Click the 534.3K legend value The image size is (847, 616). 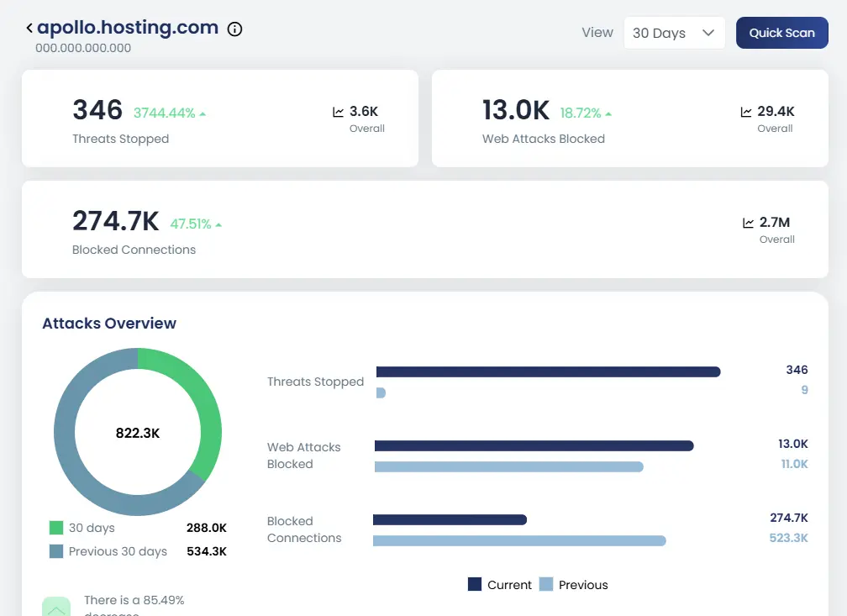tap(207, 551)
